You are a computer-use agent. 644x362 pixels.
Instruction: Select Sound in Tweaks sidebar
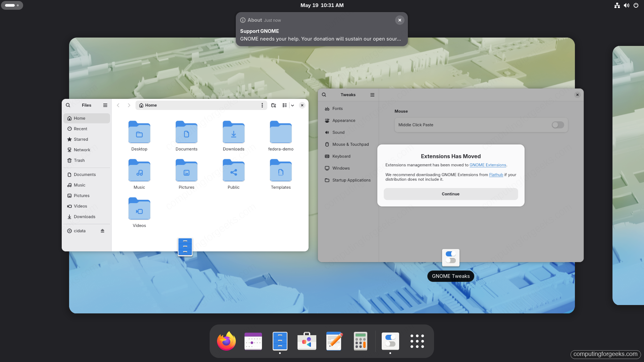click(348, 132)
